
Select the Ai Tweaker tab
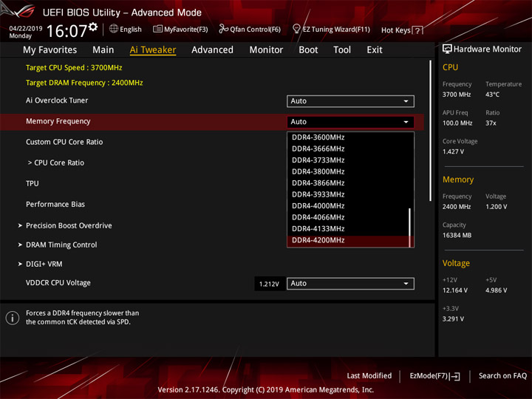(153, 50)
